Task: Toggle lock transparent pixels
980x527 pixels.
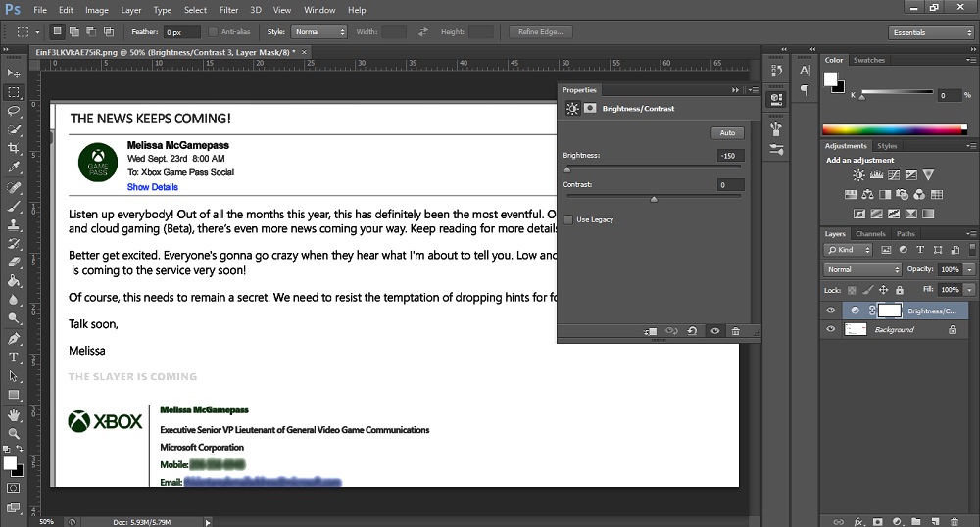Action: point(852,290)
